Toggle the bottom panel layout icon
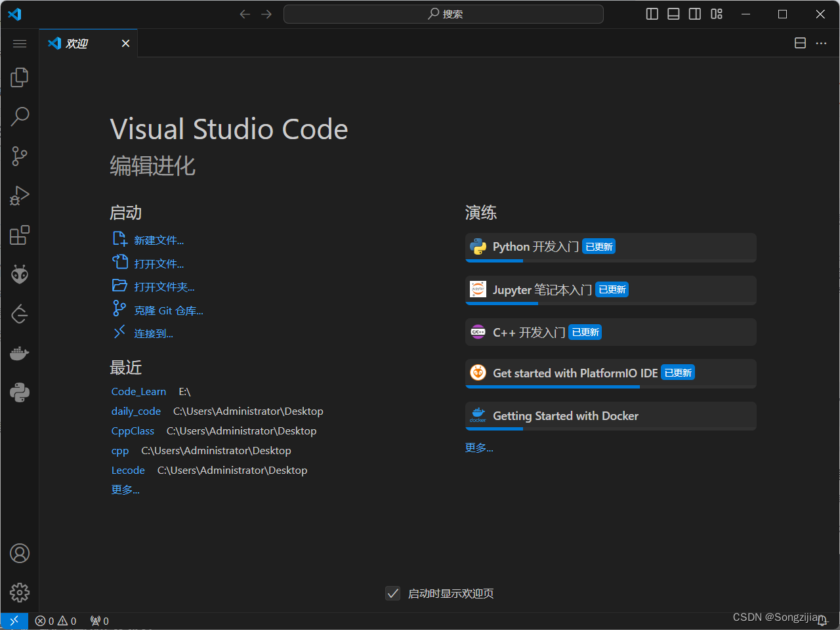Viewport: 840px width, 630px height. click(673, 14)
